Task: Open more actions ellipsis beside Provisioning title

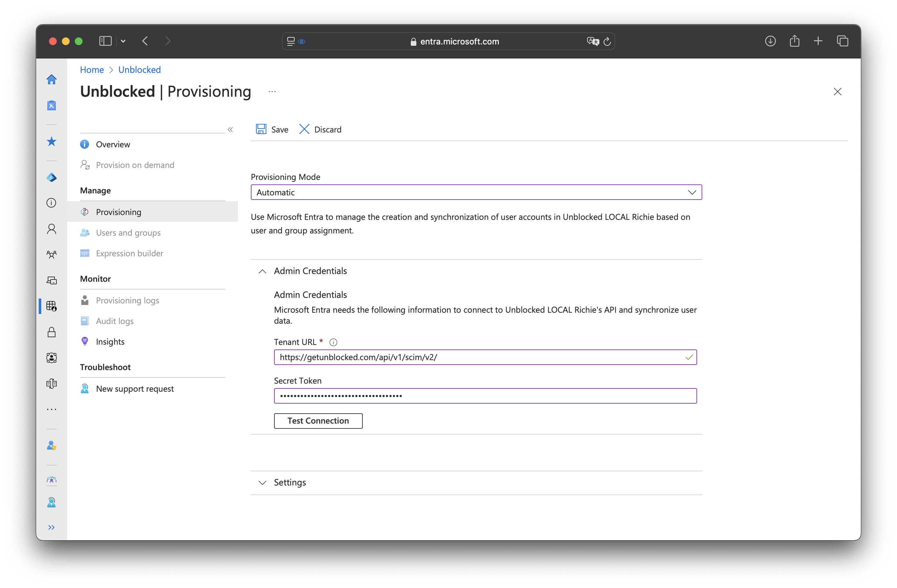Action: (272, 92)
